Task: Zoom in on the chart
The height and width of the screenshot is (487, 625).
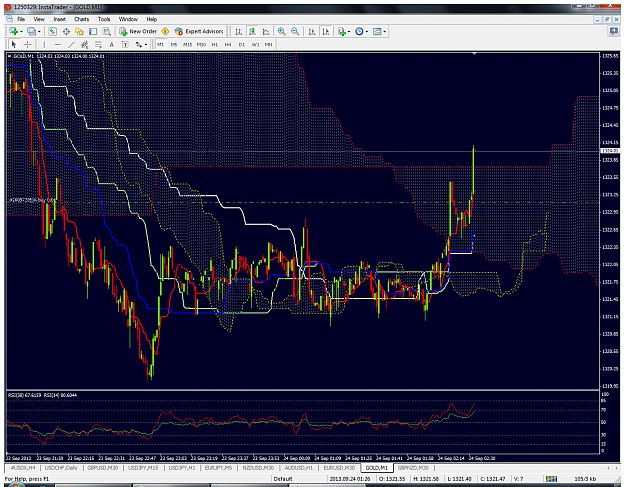Action: coord(281,31)
